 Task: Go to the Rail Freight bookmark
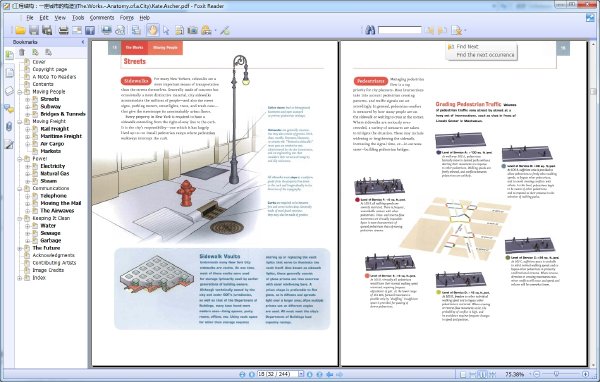tap(55, 129)
